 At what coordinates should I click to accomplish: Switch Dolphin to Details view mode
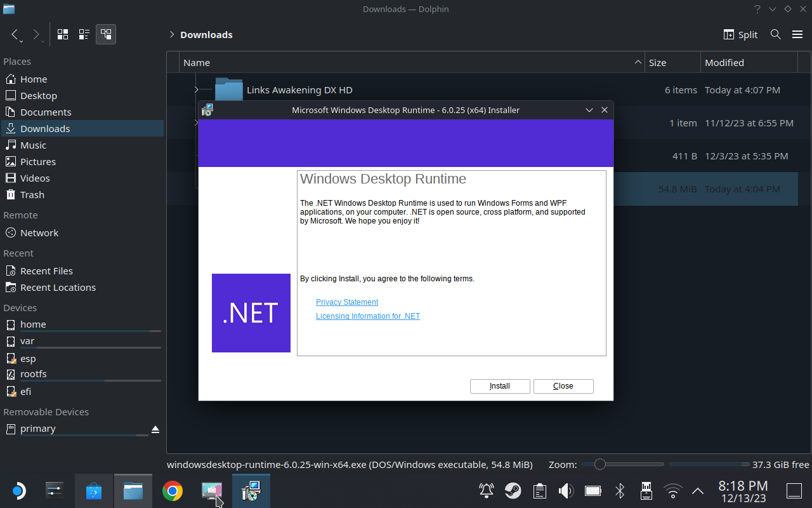[106, 34]
